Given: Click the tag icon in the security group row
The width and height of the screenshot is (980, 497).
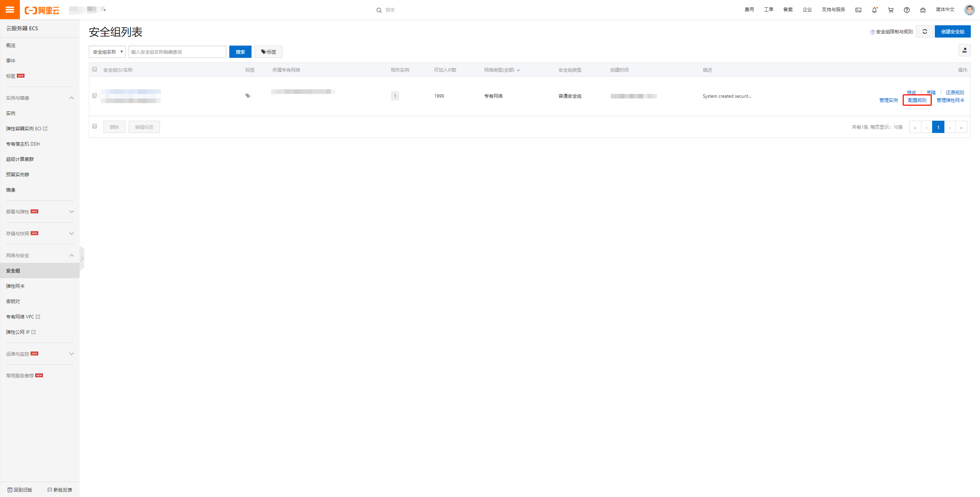Looking at the screenshot, I should (248, 95).
